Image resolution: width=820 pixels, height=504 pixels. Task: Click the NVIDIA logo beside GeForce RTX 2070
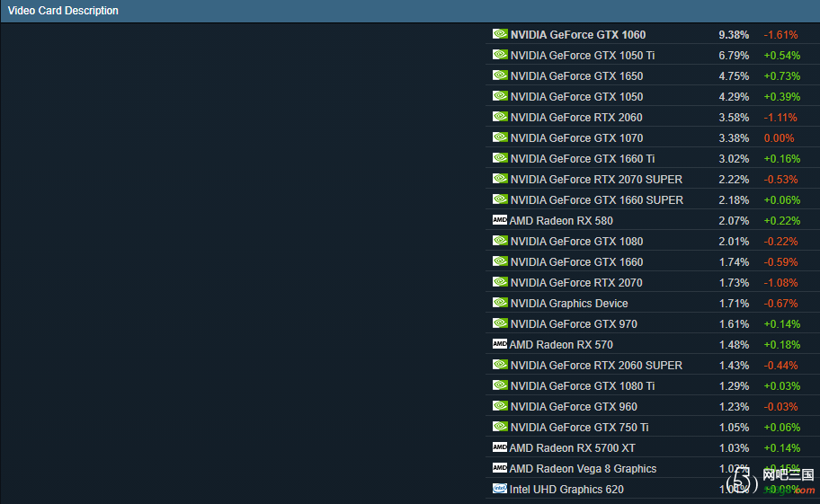pos(500,282)
